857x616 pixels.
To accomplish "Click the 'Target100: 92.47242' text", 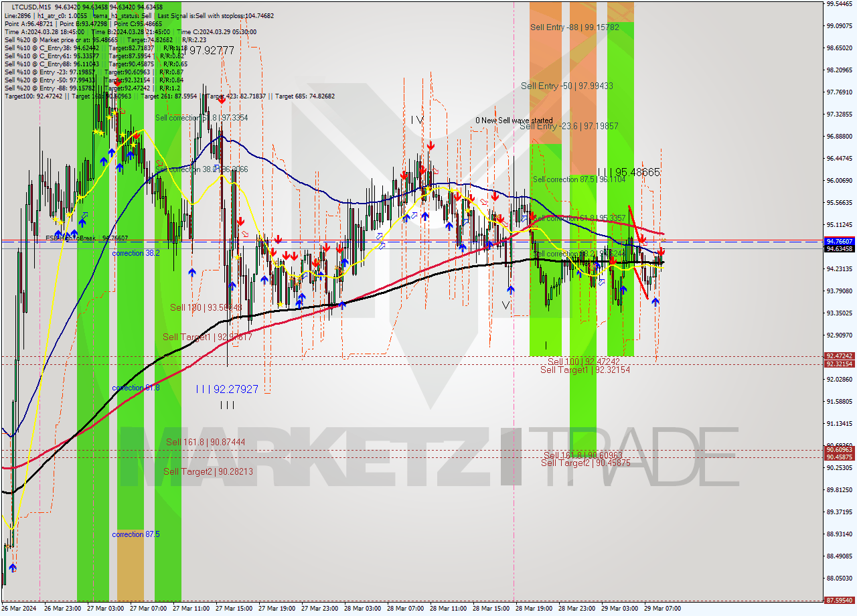I will click(35, 96).
